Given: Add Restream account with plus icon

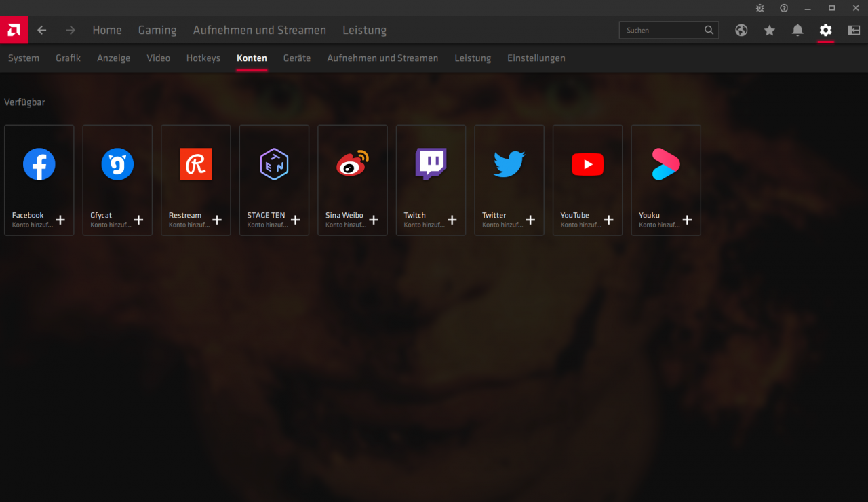Looking at the screenshot, I should [217, 220].
